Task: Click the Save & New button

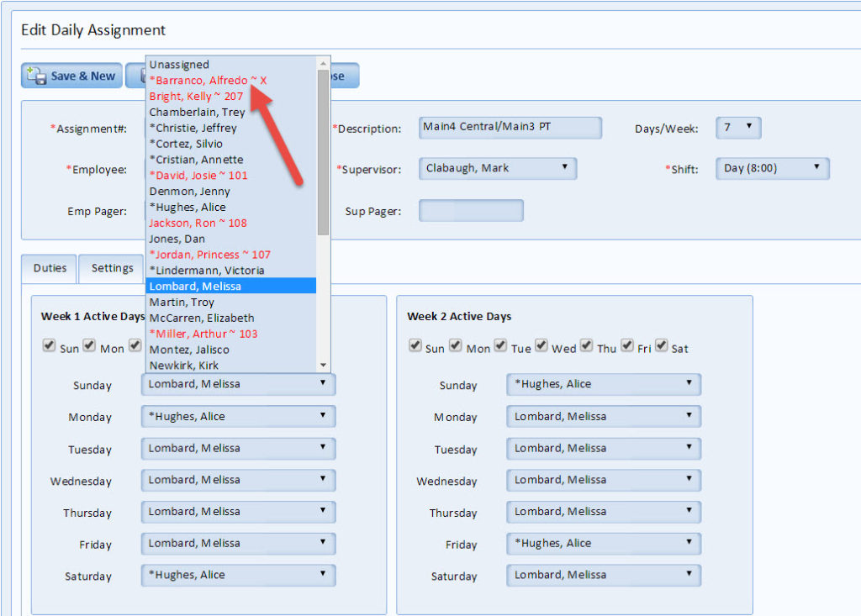Action: coord(72,76)
